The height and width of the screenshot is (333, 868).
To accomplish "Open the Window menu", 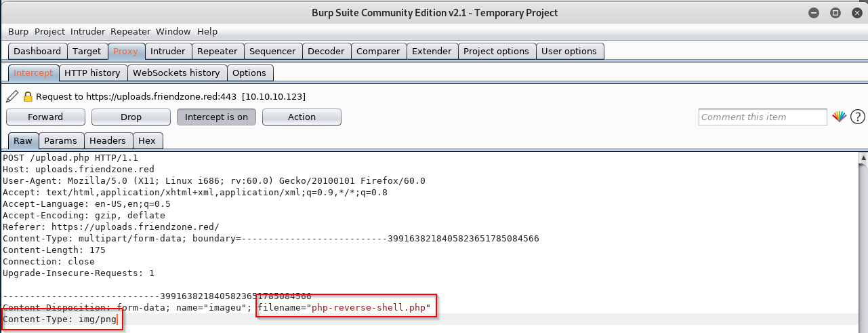I will [173, 31].
